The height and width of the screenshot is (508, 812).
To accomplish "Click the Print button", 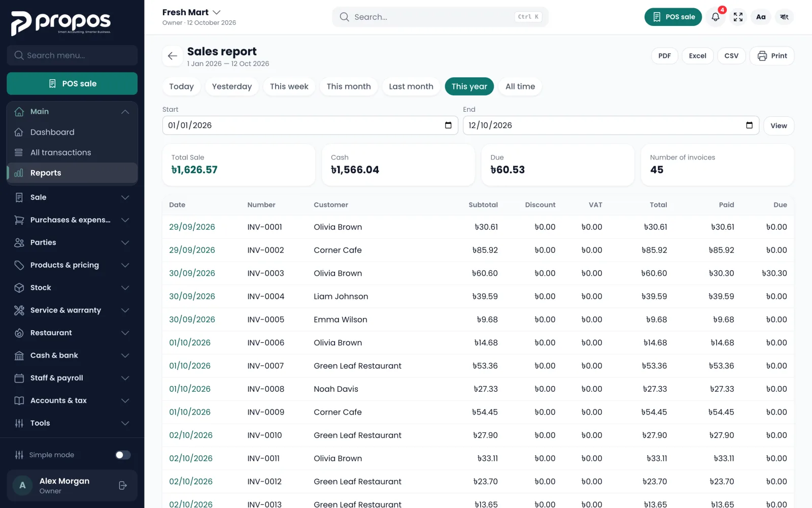I will point(772,56).
